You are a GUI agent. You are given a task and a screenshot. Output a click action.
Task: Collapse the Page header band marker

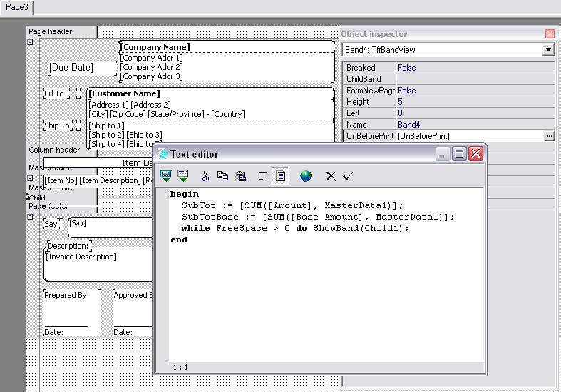[x=30, y=42]
